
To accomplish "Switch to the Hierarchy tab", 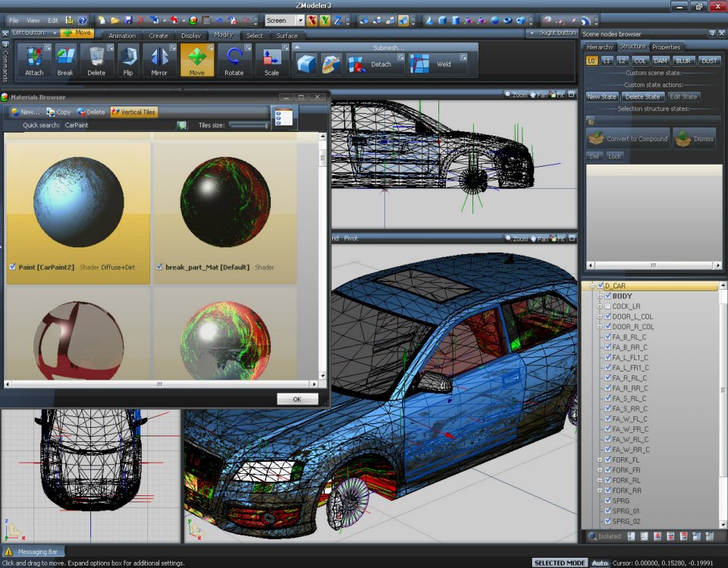I will tap(600, 46).
